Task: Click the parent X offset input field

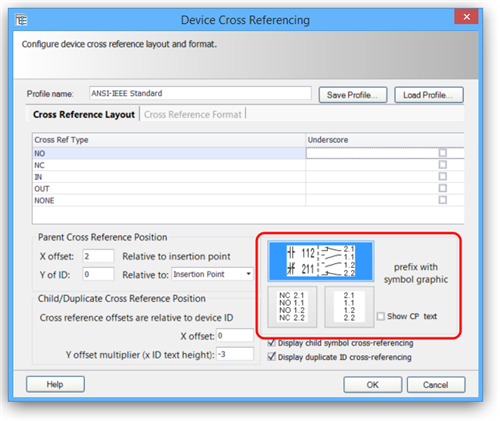Action: coord(98,256)
